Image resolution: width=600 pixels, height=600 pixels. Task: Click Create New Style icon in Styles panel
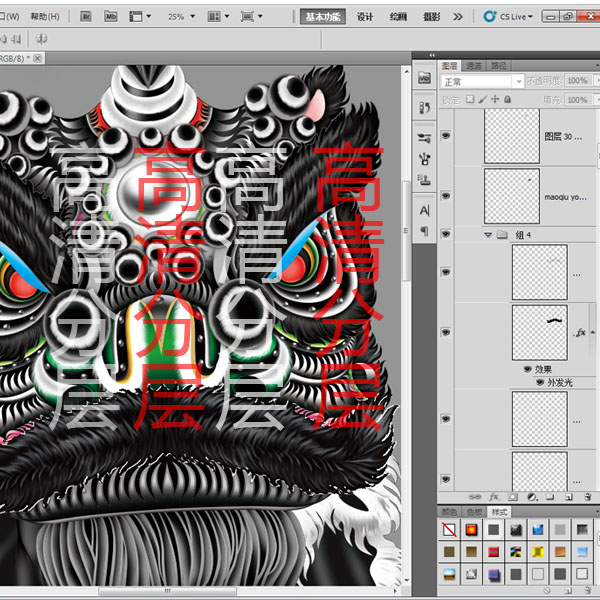pos(568,591)
